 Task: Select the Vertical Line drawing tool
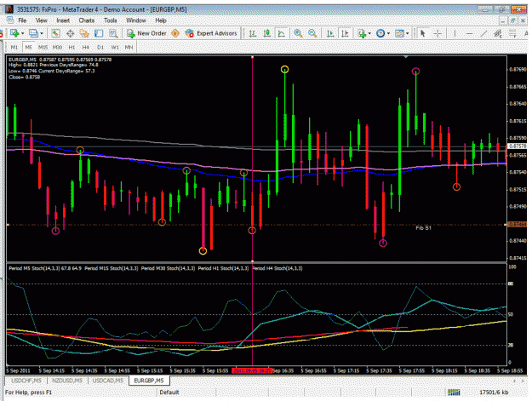coord(455,33)
